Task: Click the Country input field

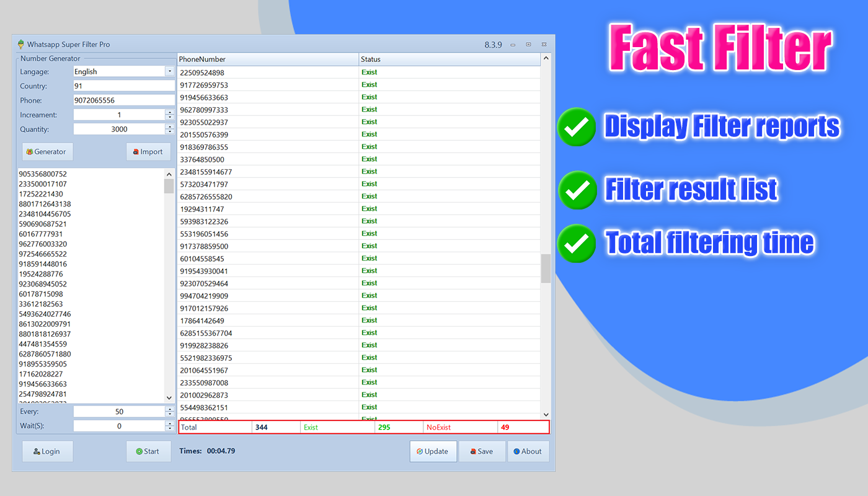Action: pos(124,86)
